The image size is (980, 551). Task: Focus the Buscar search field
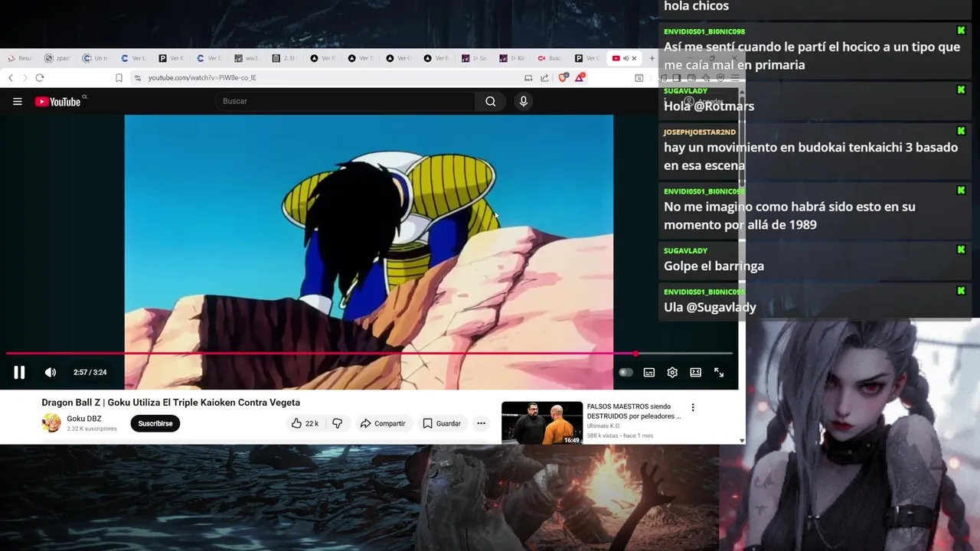point(345,101)
